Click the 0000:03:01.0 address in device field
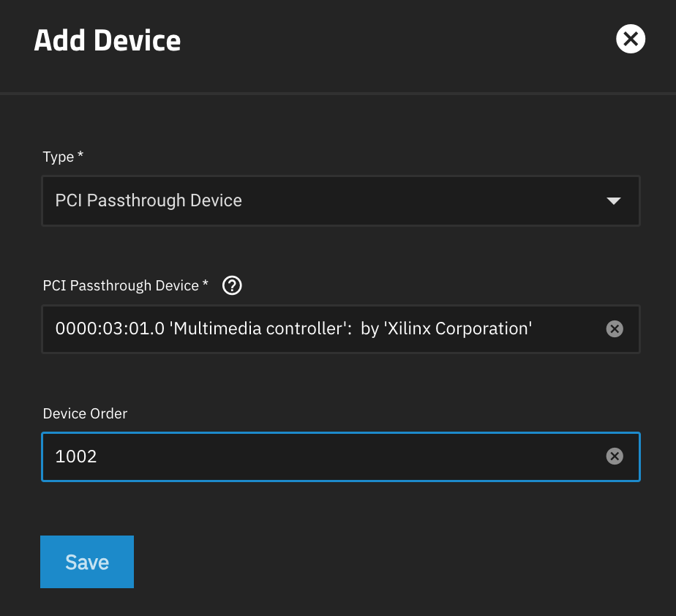 (x=110, y=328)
